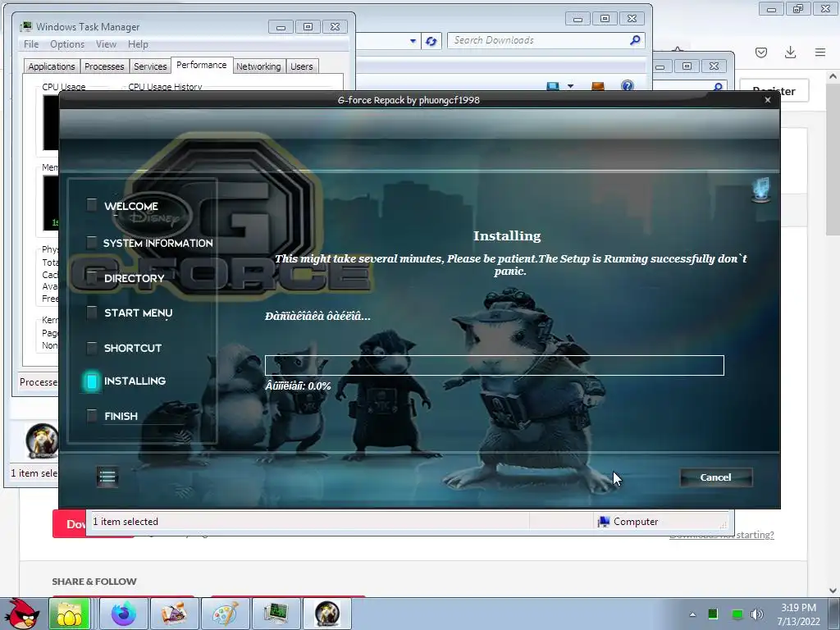Viewport: 840px width, 630px height.
Task: Click the refresh button in Explorer address bar
Action: 431,41
